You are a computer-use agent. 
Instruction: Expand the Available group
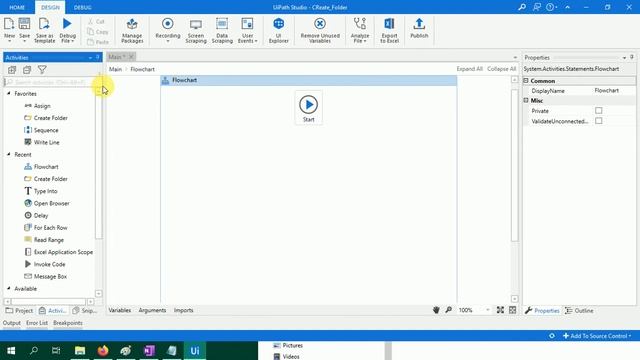tap(9, 289)
